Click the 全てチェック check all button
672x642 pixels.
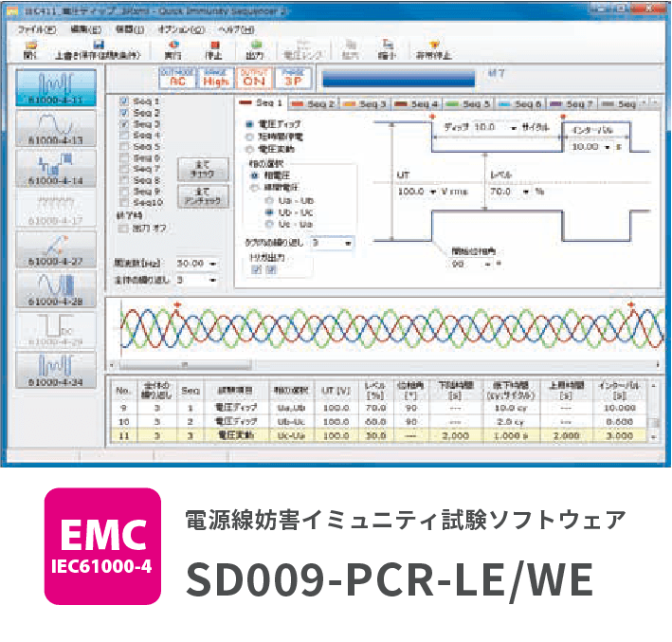click(x=203, y=169)
